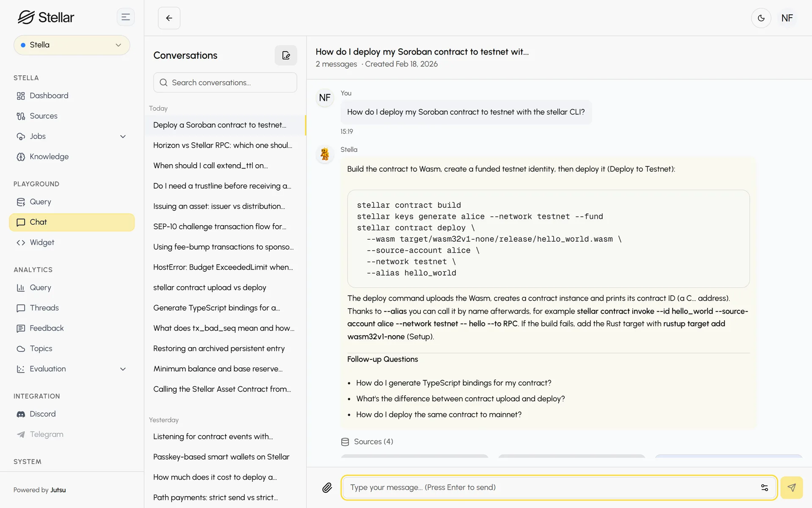Open the Playground Query page
Viewport: 812px width, 508px height.
72,202
